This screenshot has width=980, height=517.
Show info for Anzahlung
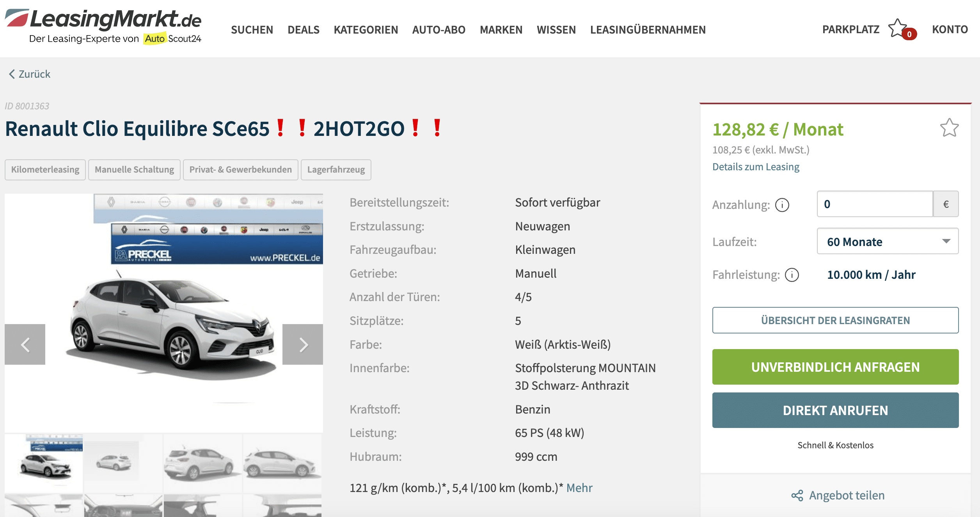pos(782,205)
